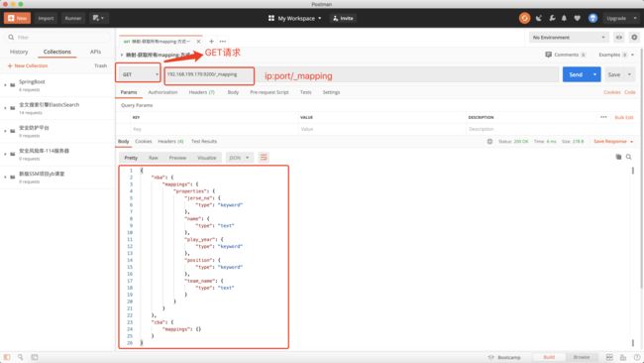This screenshot has height=363, width=644.
Task: Open the Examples dropdown
Action: point(616,55)
